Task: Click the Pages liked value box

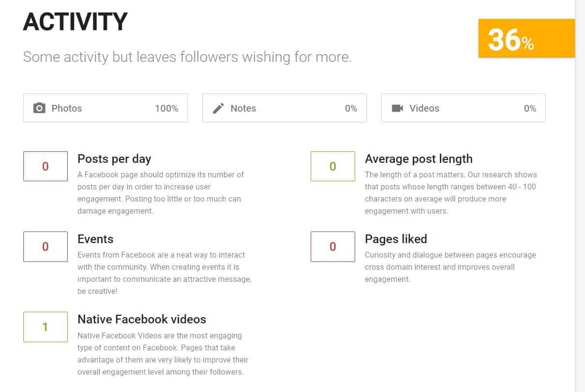Action: pyautogui.click(x=333, y=247)
